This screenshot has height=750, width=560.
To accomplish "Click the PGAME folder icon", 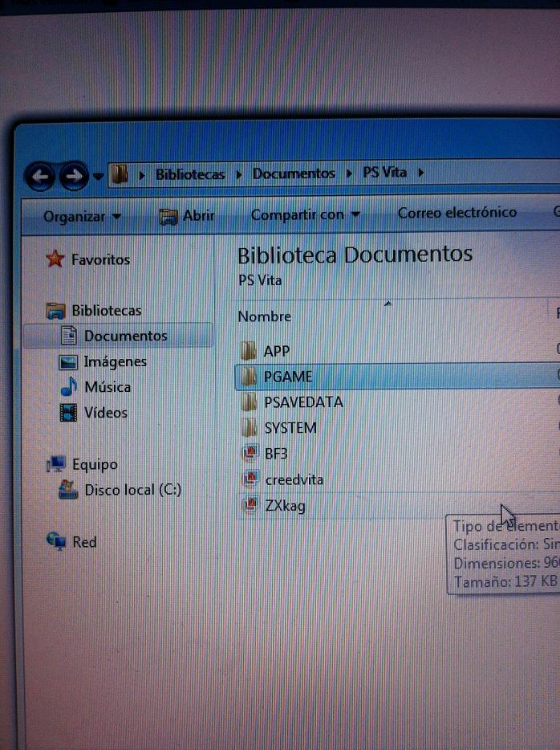I will (249, 377).
